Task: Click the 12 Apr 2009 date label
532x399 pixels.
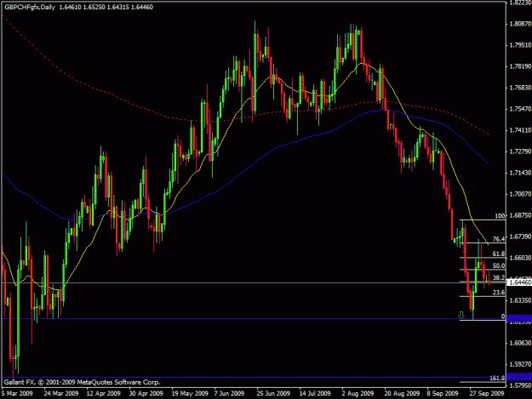Action: pyautogui.click(x=104, y=393)
